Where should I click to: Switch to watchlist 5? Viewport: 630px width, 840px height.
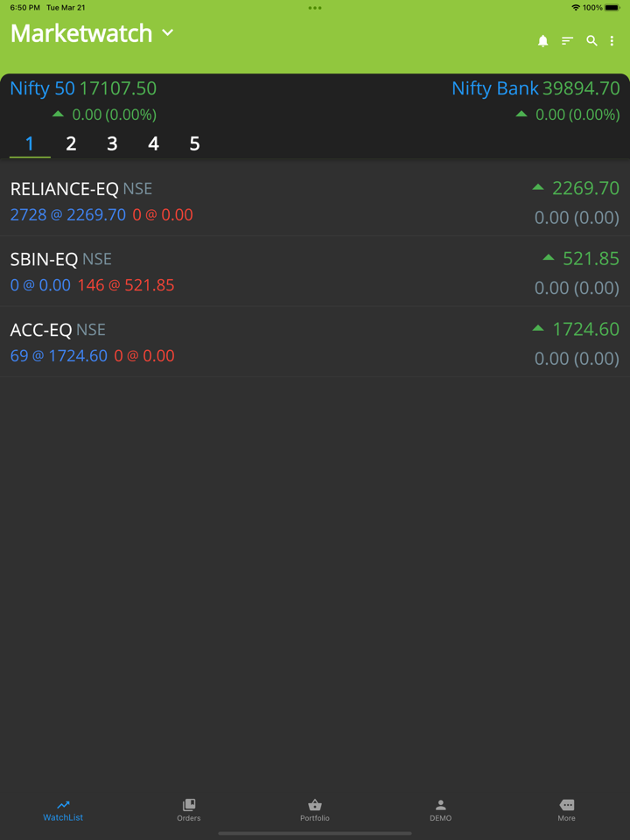click(x=194, y=143)
